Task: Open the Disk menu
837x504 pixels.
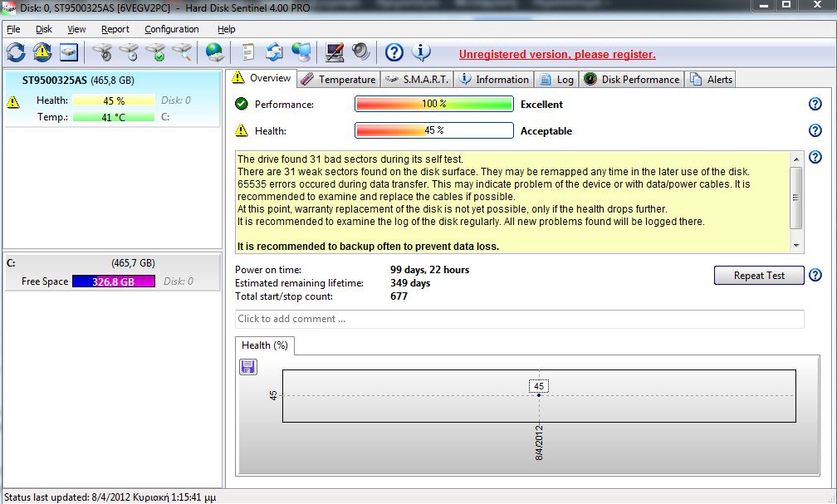Action: [x=44, y=29]
